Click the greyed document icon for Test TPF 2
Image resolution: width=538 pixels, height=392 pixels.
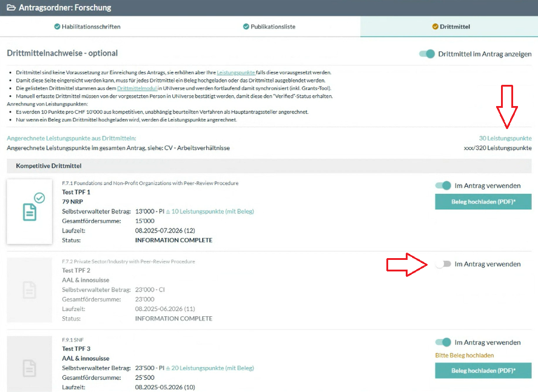29,290
